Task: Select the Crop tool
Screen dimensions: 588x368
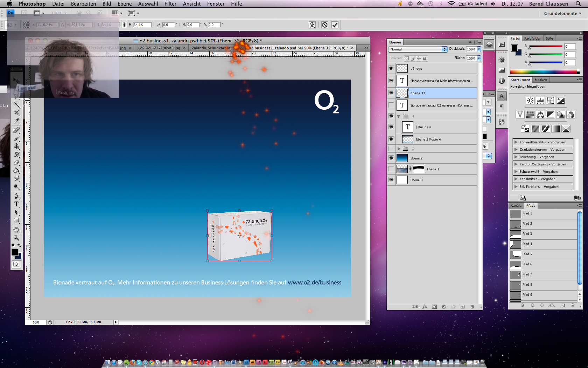Action: pos(16,113)
